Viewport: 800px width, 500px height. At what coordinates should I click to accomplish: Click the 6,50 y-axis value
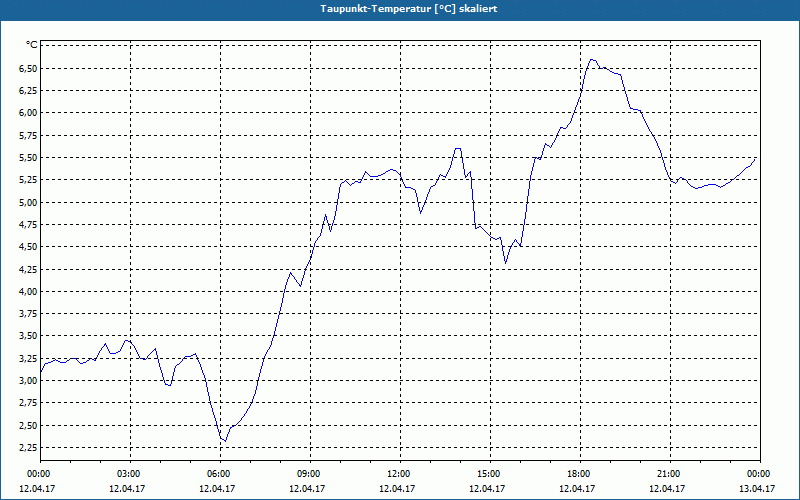28,68
